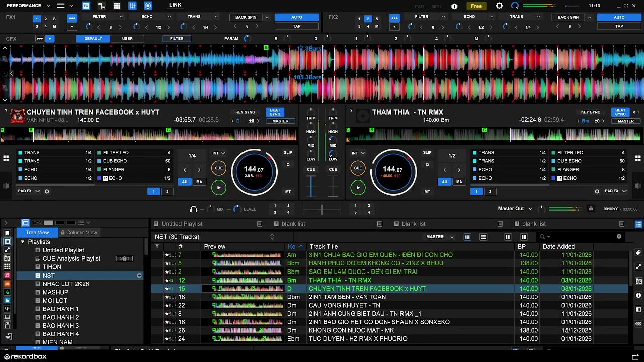Click the FX2 TAP button
Screen dimensions: 644x362
click(x=619, y=26)
